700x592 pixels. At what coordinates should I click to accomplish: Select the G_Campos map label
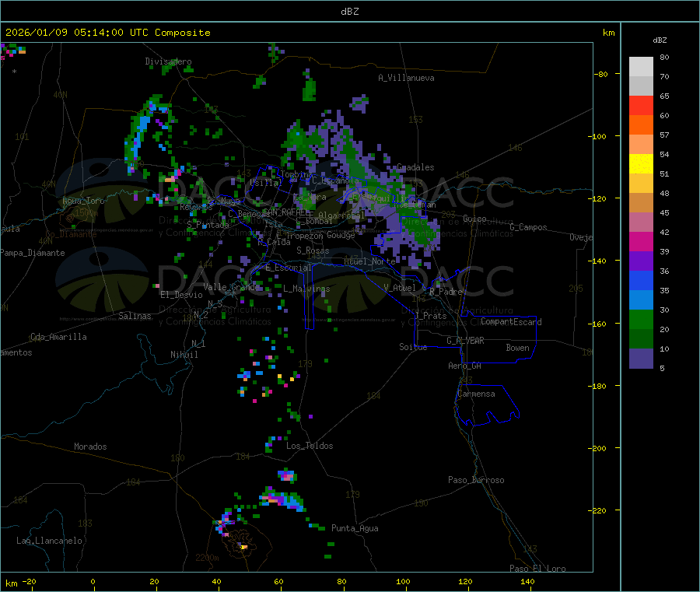528,227
